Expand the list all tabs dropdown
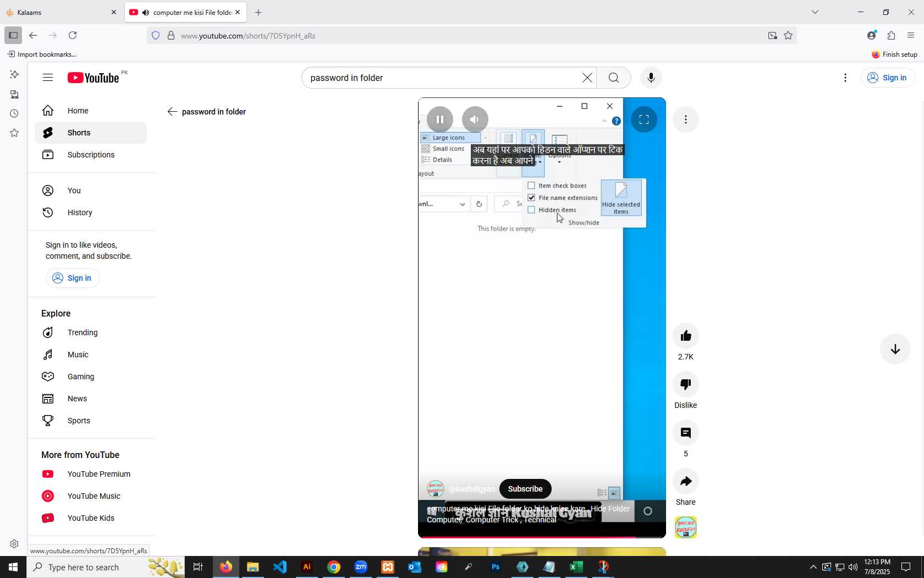This screenshot has height=578, width=924. [815, 12]
